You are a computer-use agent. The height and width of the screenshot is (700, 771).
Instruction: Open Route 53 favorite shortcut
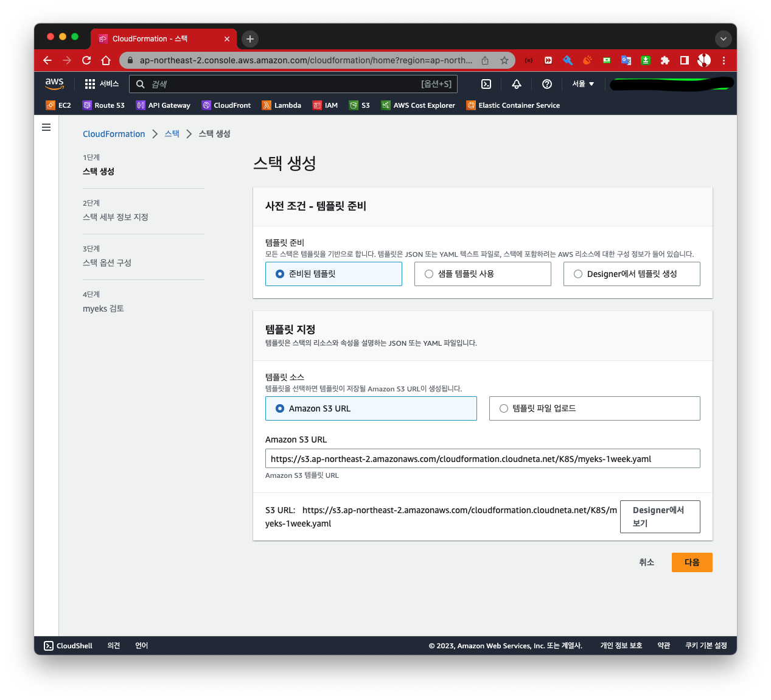pos(103,105)
